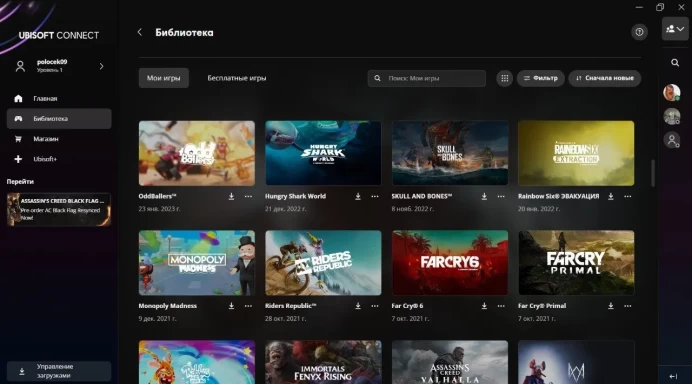Open Assassin's Creed Black Flag promo banner
Image resolution: width=692 pixels, height=384 pixels.
tap(59, 209)
